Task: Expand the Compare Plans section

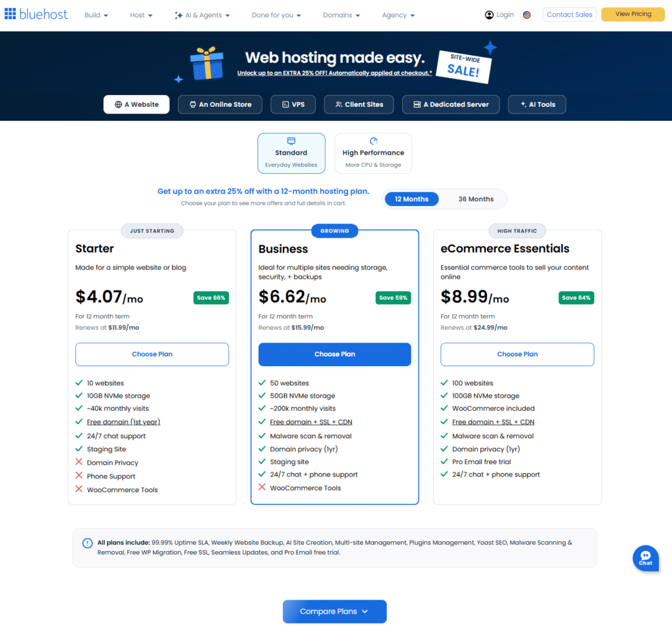Action: (335, 612)
